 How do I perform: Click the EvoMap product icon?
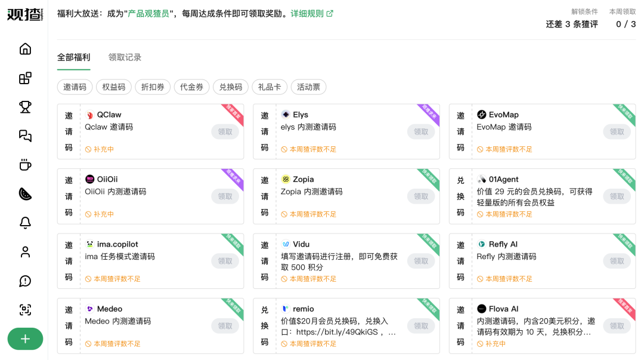coord(481,115)
